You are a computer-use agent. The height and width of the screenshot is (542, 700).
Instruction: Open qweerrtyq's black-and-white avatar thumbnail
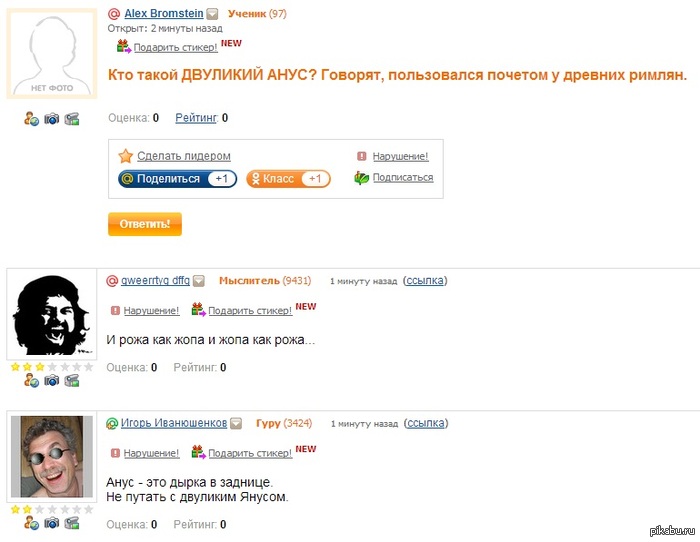click(52, 314)
